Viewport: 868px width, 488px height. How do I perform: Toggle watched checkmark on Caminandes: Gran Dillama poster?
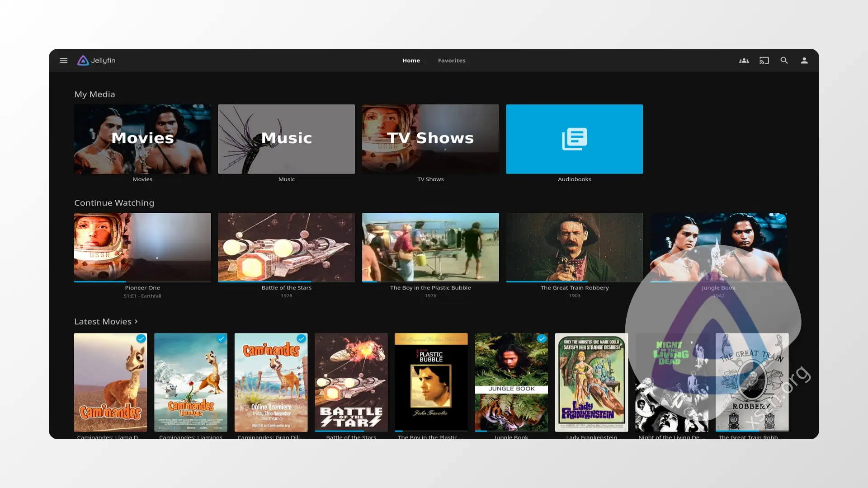(x=301, y=338)
